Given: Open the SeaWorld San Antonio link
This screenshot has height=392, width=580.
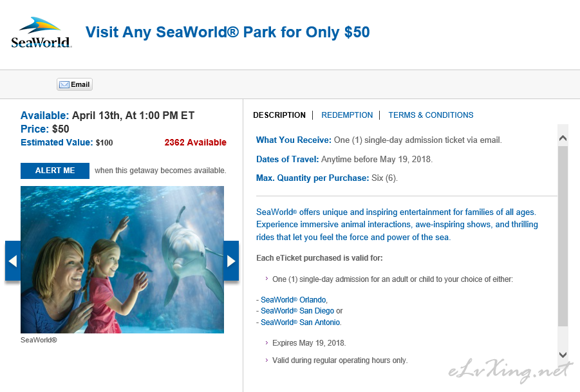Looking at the screenshot, I should pos(301,322).
